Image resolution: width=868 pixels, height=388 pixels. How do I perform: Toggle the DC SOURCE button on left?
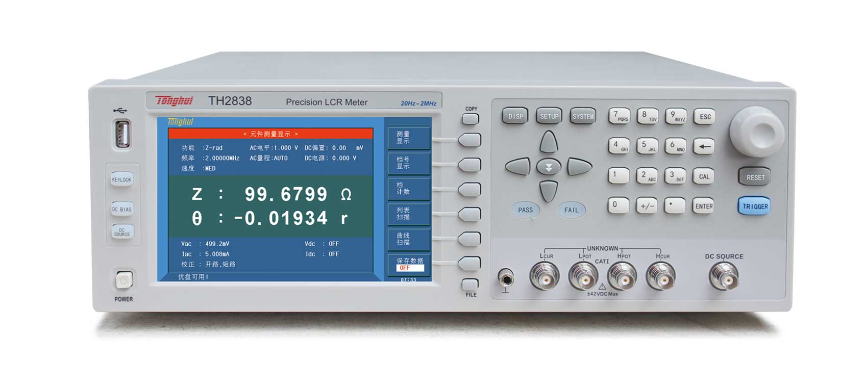click(x=122, y=232)
